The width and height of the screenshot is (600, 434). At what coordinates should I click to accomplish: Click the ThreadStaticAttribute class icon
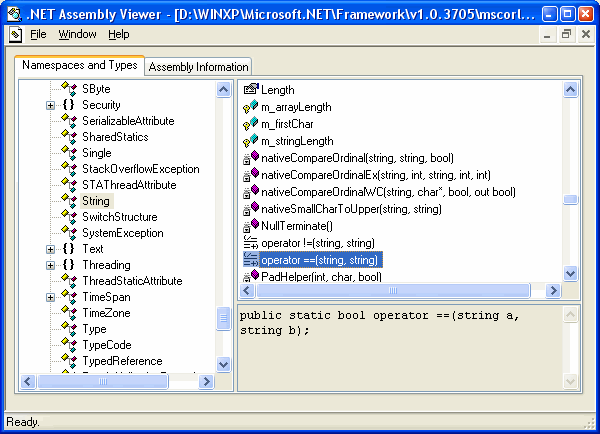tap(69, 281)
